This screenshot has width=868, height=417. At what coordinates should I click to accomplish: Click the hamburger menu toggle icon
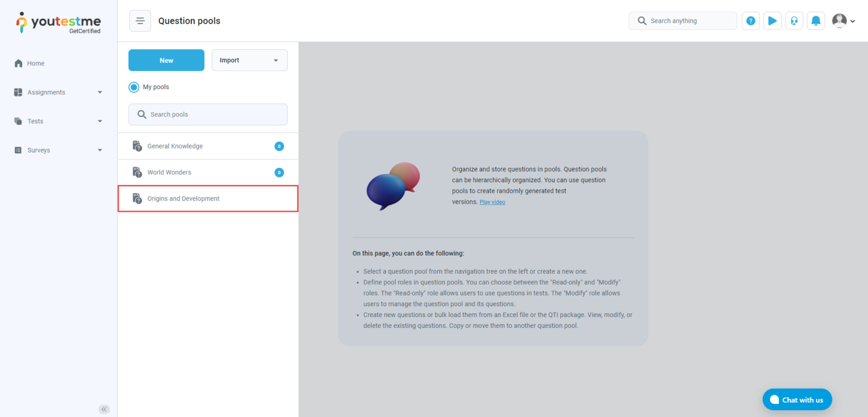(x=140, y=21)
